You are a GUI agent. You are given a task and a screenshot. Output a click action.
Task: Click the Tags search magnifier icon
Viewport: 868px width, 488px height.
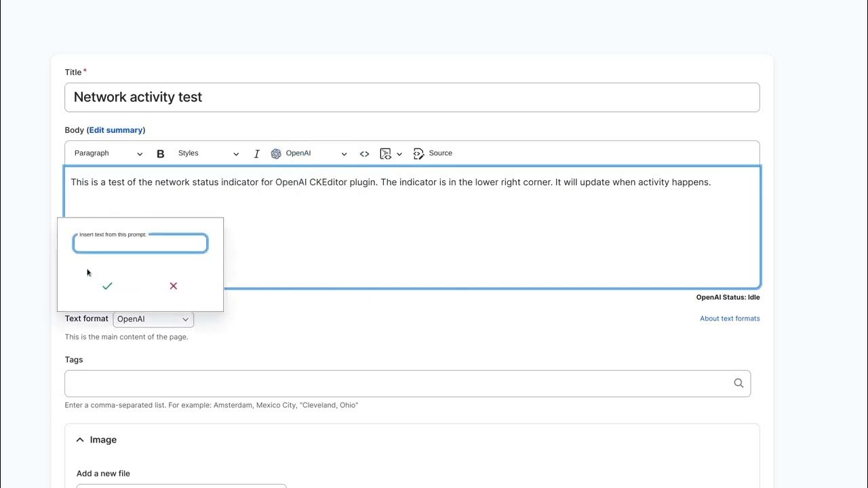738,384
